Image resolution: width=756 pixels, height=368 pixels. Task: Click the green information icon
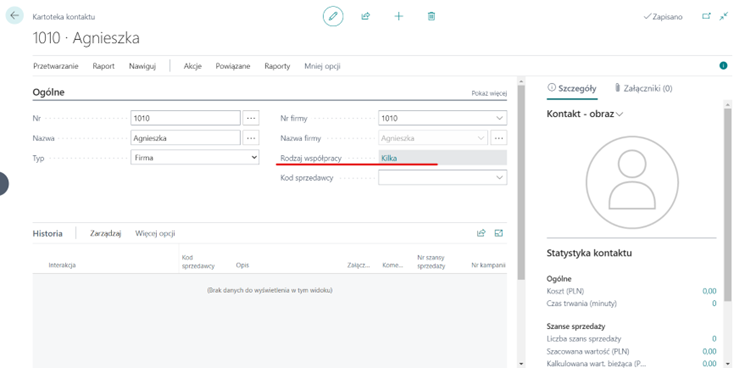[x=723, y=66]
